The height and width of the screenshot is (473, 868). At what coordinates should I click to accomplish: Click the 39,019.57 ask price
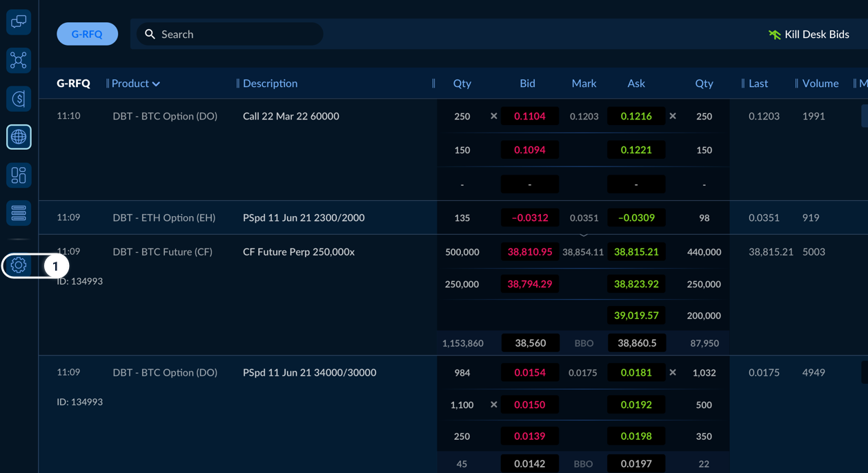click(636, 316)
